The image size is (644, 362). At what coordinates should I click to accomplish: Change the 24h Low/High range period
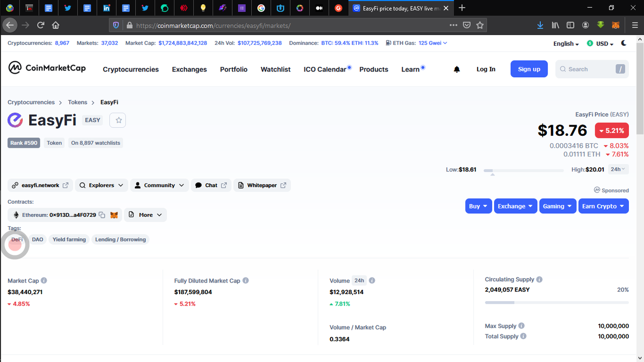618,169
